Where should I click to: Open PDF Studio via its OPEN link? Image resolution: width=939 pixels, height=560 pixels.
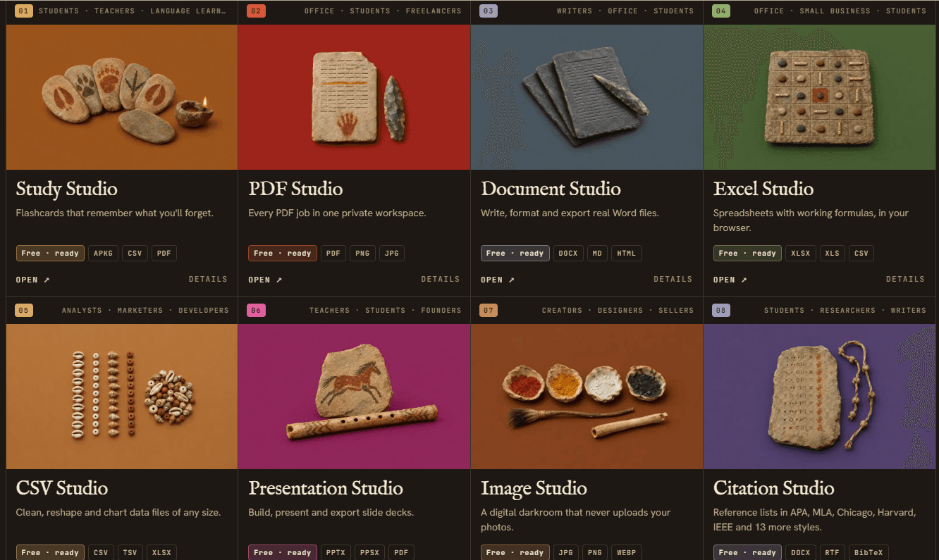[x=266, y=280]
